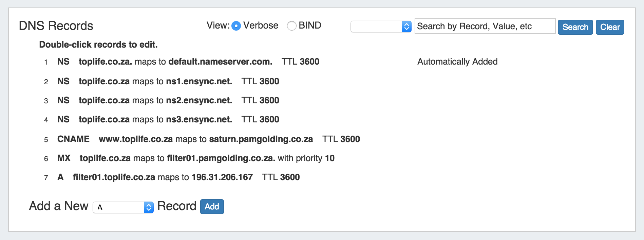Click the Add record button
The height and width of the screenshot is (240, 644).
tap(212, 207)
